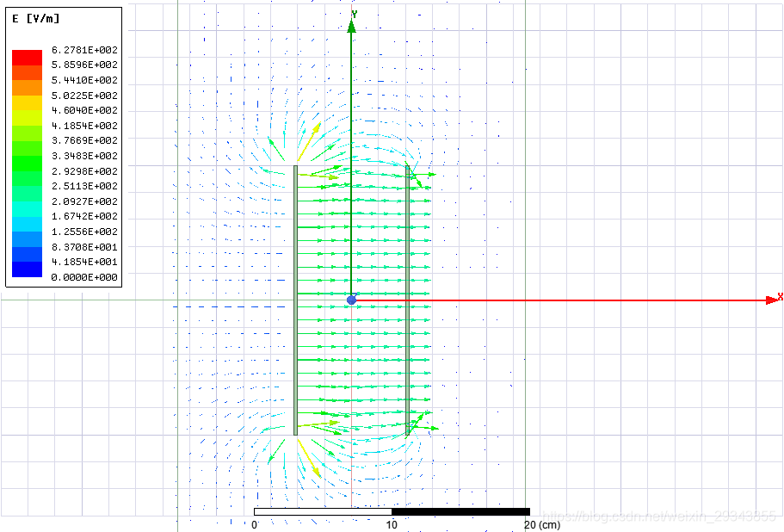Screen dimensions: 784x532
Task: Click the 6.2781E+002 maximum legend value
Action: click(84, 50)
